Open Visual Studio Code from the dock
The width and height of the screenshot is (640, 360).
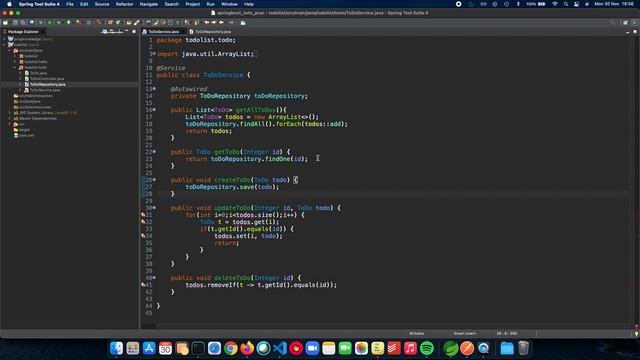280,348
